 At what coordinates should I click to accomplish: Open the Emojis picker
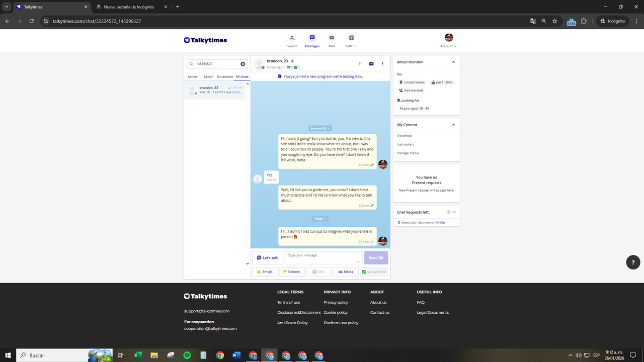(265, 271)
